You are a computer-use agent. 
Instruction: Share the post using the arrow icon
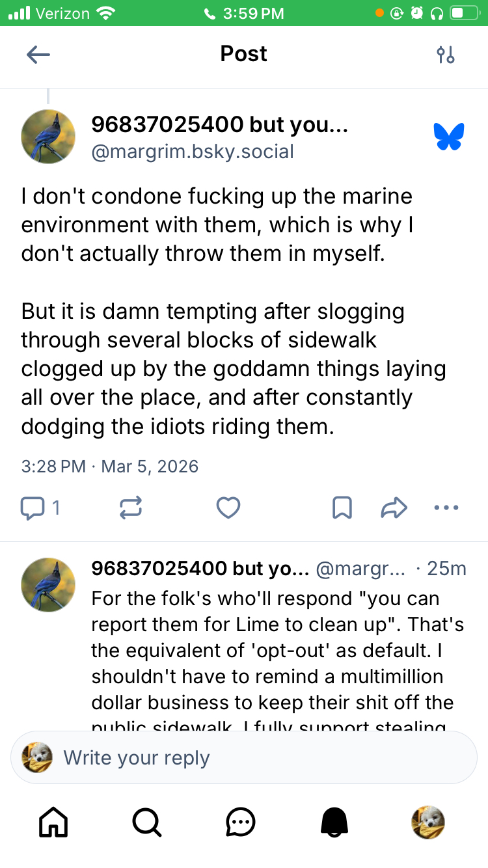tap(394, 508)
